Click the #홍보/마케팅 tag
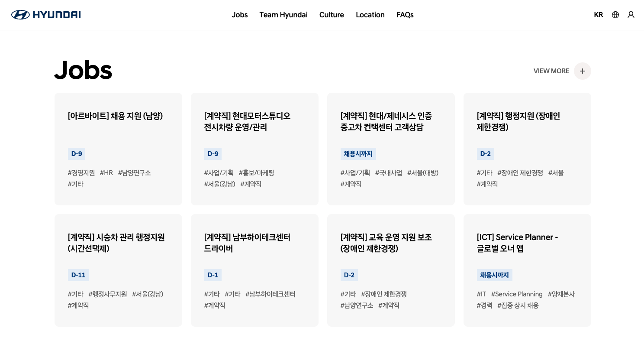Viewport: 644px width, 341px height. [257, 173]
